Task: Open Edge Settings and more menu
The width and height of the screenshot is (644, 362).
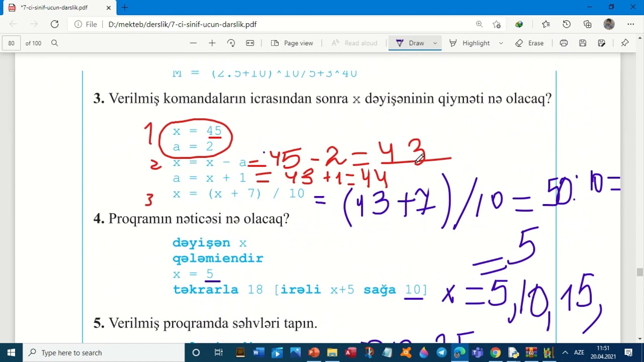Action: tap(630, 24)
